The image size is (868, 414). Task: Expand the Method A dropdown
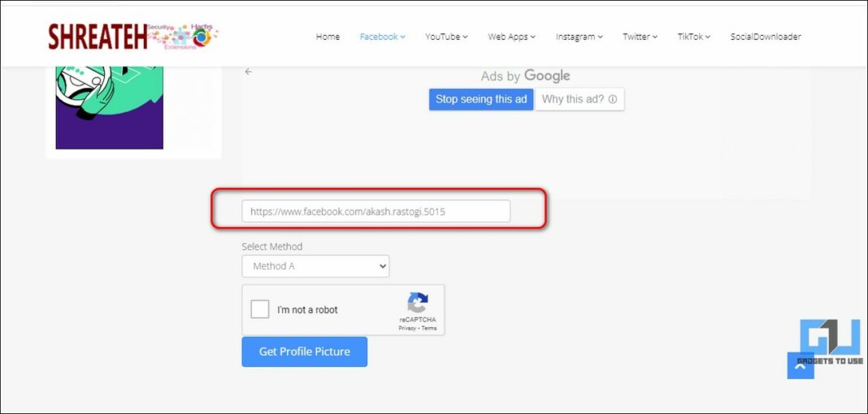tap(315, 266)
